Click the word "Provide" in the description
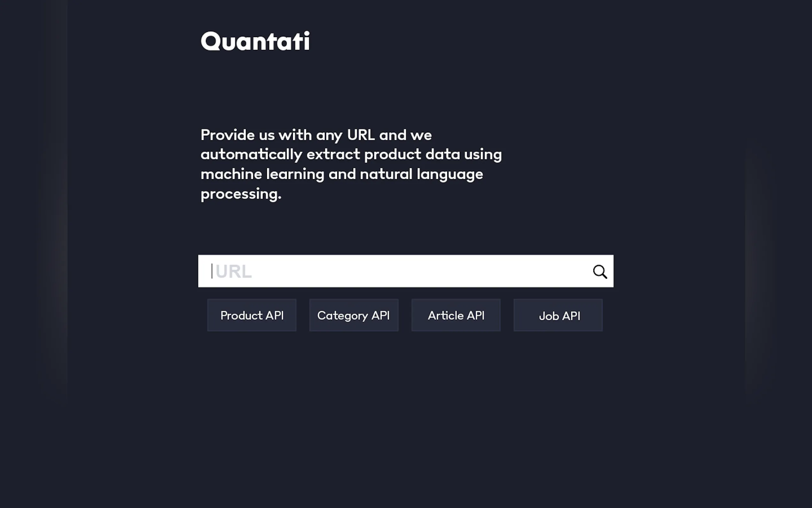Image resolution: width=812 pixels, height=508 pixels. point(227,135)
